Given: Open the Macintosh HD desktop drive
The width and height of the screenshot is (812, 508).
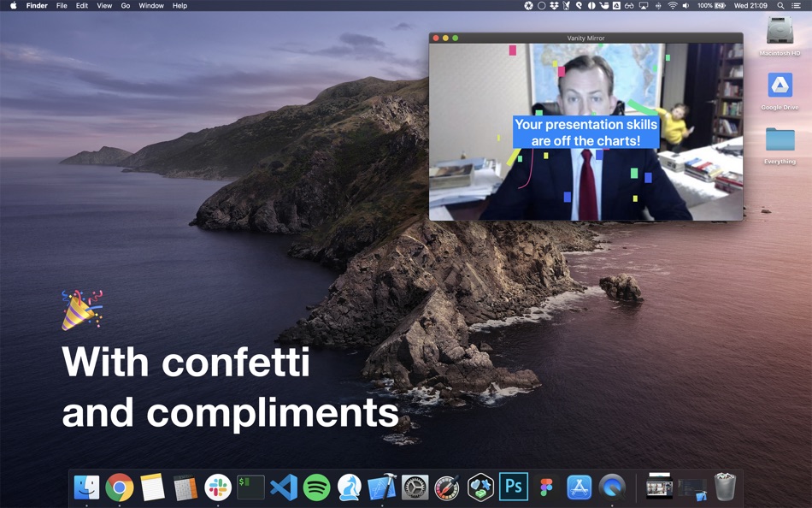Looking at the screenshot, I should (x=780, y=36).
